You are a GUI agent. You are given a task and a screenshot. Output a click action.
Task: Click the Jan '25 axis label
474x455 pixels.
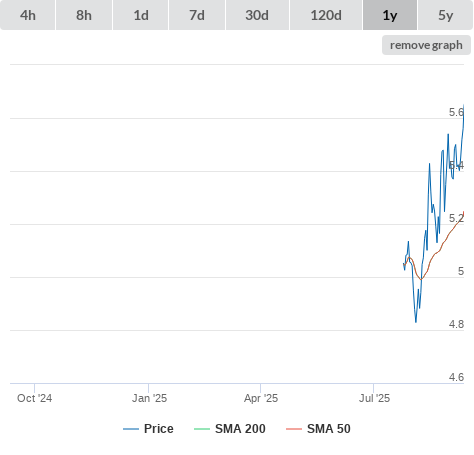[x=149, y=398]
